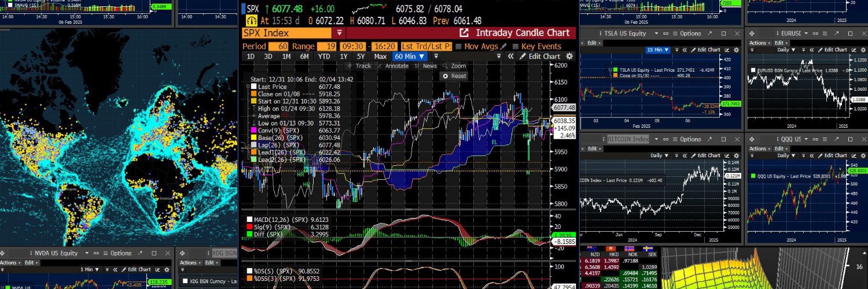Edit moving averages pencil icon
Image resolution: width=868 pixels, height=289 pixels.
(503, 46)
